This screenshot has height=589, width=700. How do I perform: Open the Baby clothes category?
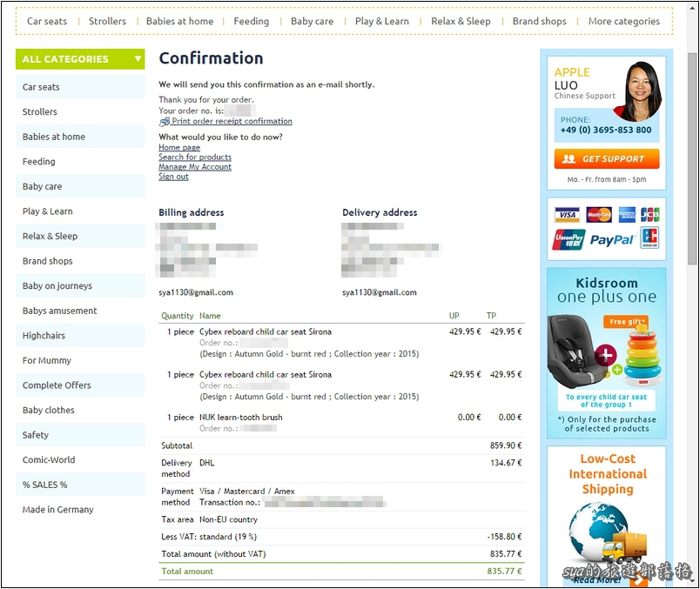pos(80,410)
